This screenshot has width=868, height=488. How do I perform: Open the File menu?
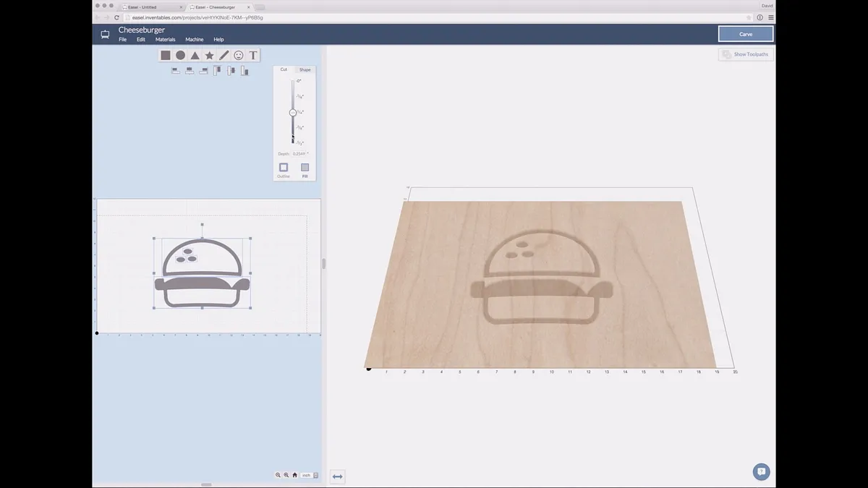point(122,40)
